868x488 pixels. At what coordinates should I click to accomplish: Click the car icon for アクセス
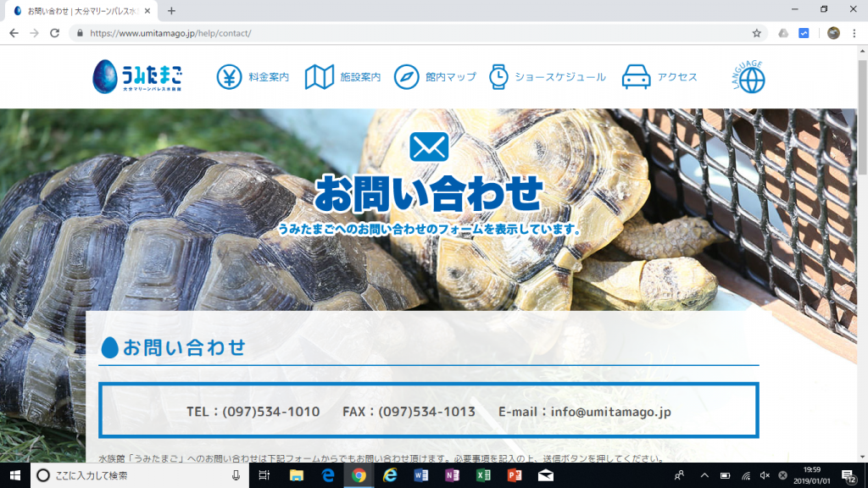point(636,77)
